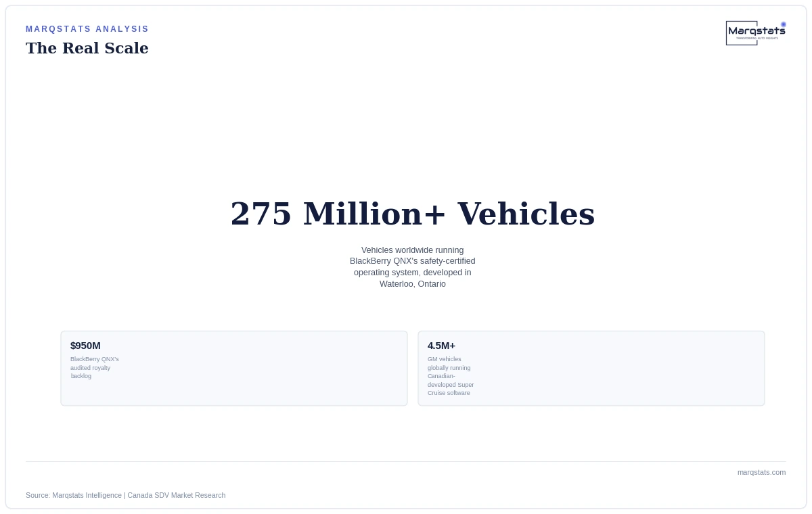Click the 'GM vehicles globally running' caption
This screenshot has height=514, width=812.
[x=451, y=376]
